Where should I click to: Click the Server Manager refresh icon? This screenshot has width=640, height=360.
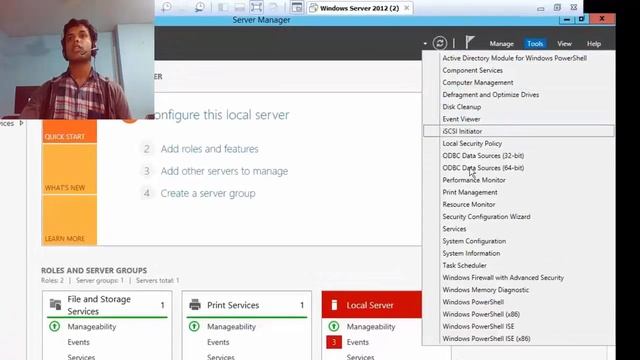[x=440, y=43]
